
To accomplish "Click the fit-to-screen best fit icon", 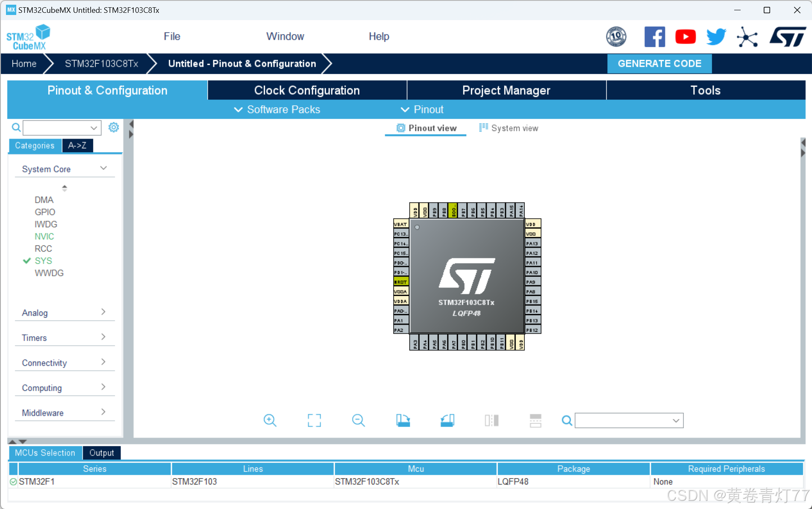I will pos(314,420).
